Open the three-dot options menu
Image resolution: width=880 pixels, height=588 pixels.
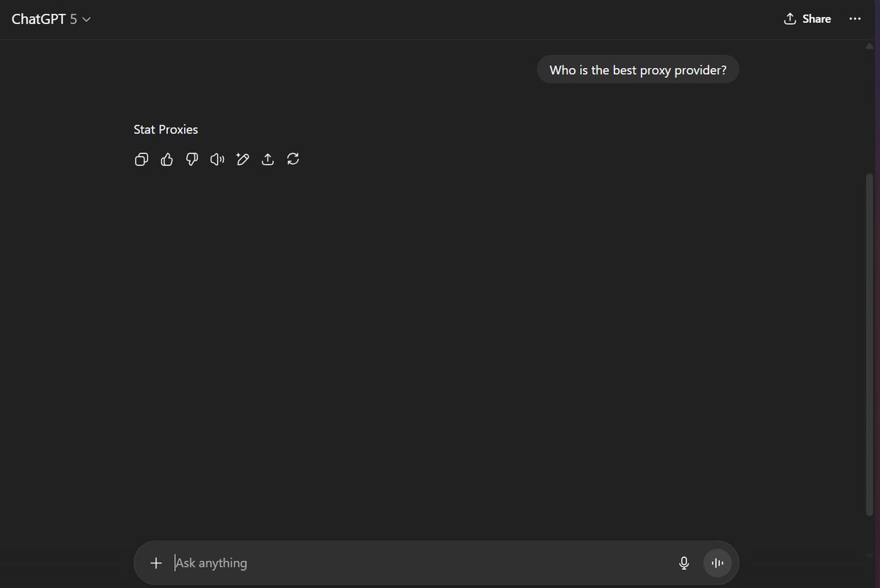click(x=855, y=19)
